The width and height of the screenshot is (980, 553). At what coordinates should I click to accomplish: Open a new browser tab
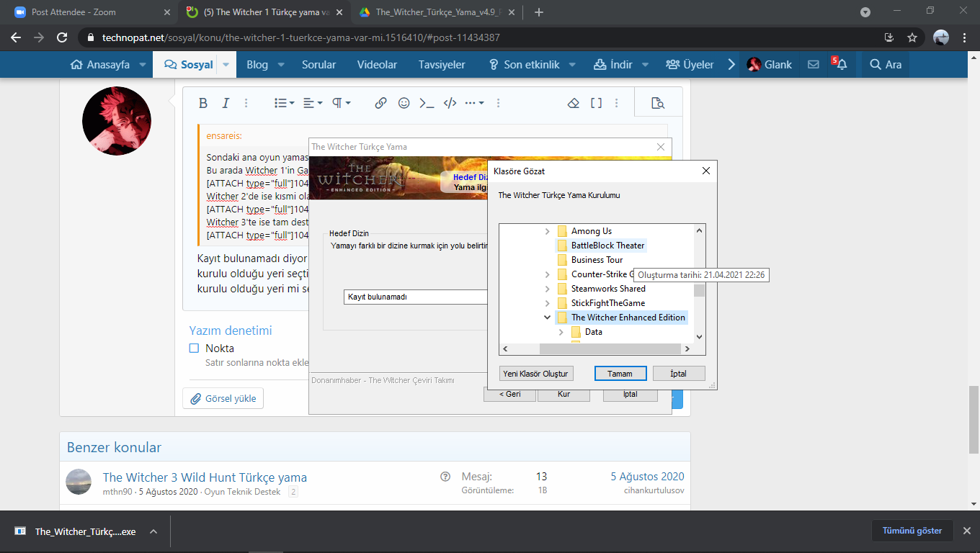coord(539,12)
